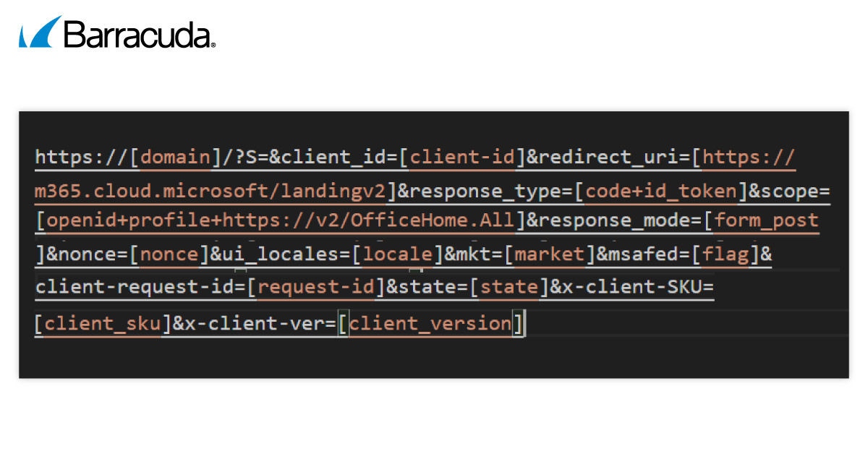Click the [market] placeholder
The height and width of the screenshot is (454, 868).
click(549, 254)
